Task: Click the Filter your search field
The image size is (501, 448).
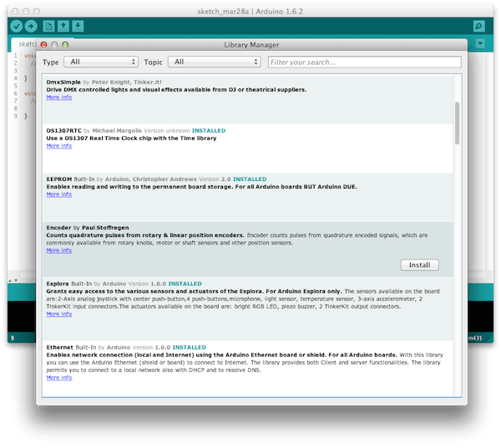Action: tap(365, 63)
